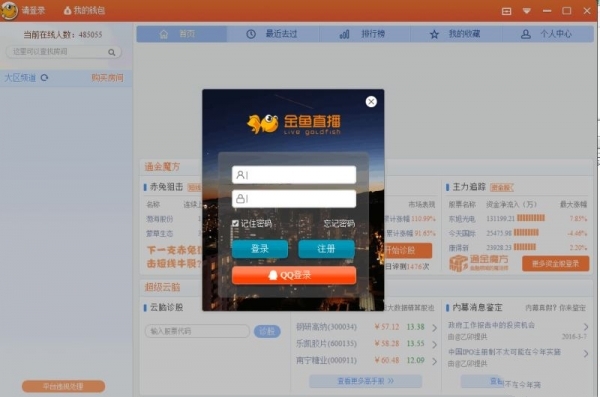Open the title bar dropdown menu arrow
This screenshot has width=600, height=397.
[x=527, y=11]
